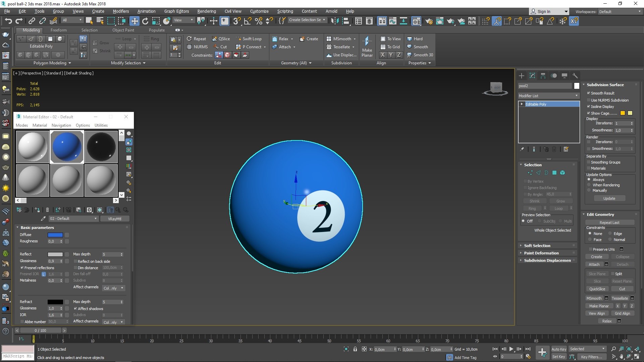Click the Go to End playback icon

(528, 349)
